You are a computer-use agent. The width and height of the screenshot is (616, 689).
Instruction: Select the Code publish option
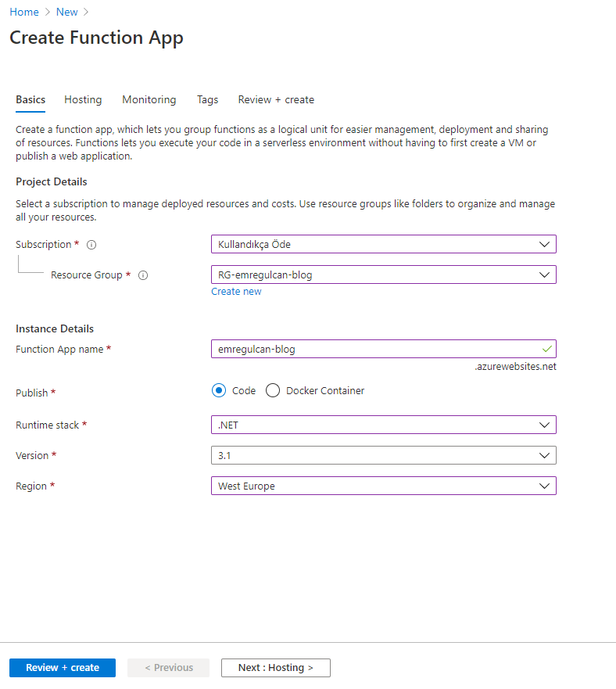tap(219, 390)
